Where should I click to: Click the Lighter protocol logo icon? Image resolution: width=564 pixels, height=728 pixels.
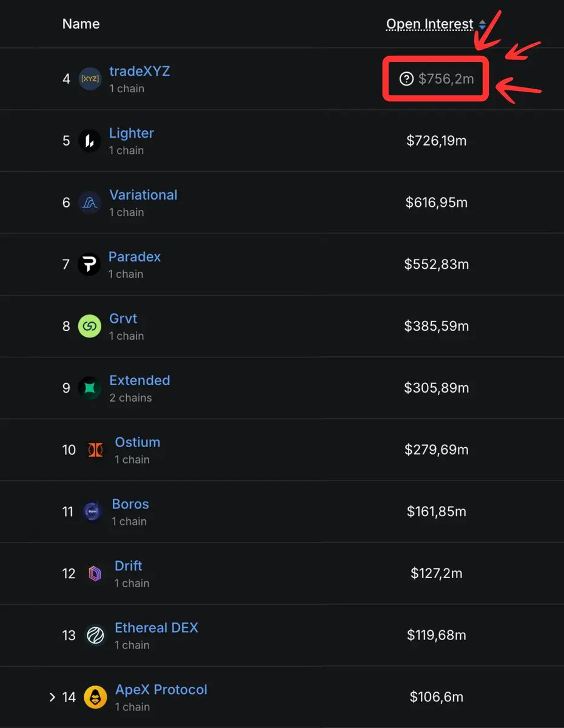coord(90,141)
